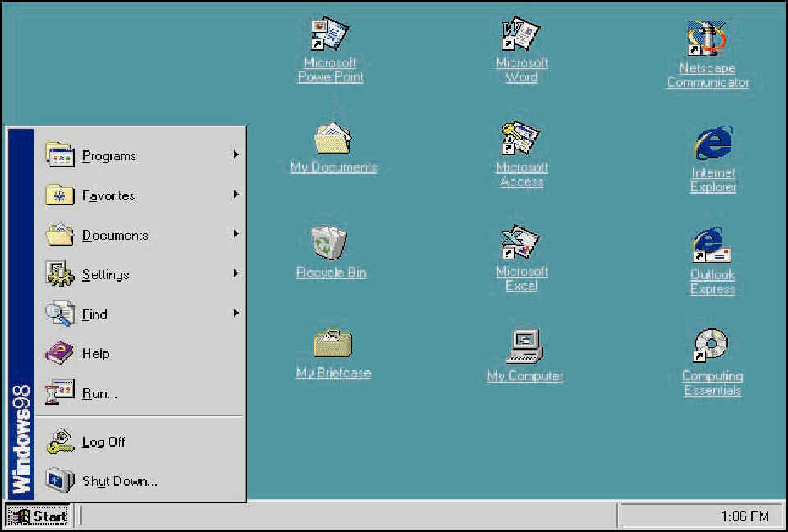Image resolution: width=788 pixels, height=532 pixels.
Task: Expand the Documents submenu arrow
Action: [x=236, y=234]
